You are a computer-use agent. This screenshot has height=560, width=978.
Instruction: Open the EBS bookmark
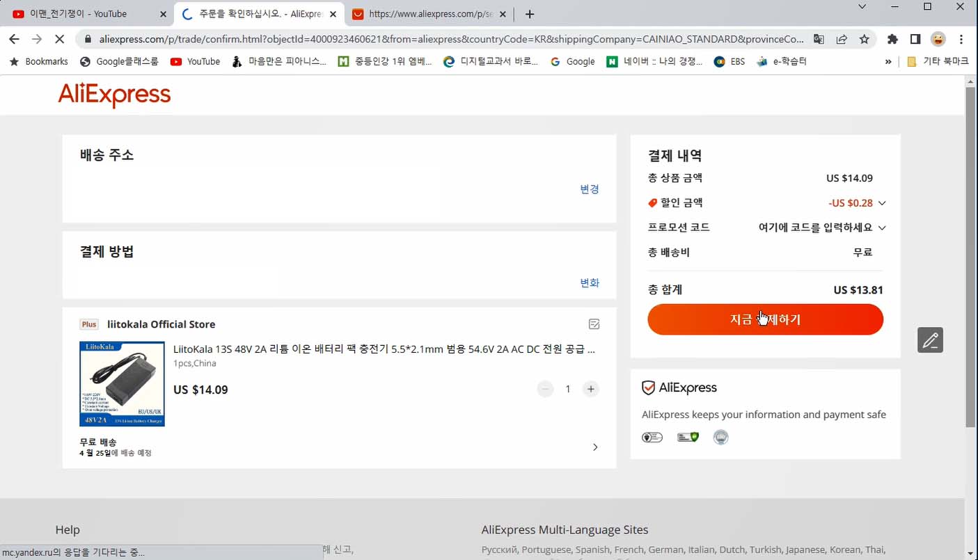729,61
